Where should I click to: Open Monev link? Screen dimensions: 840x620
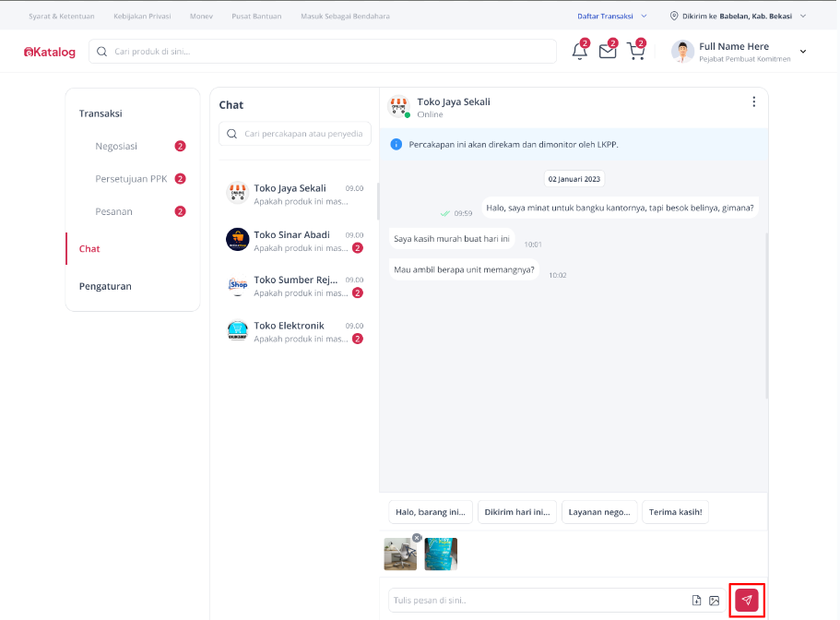pyautogui.click(x=201, y=16)
